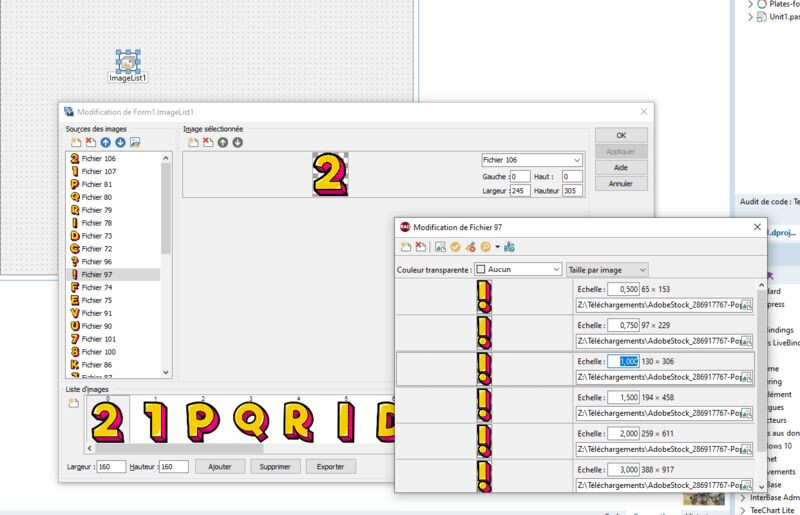Image resolution: width=800 pixels, height=515 pixels.
Task: Click the sources list scroll-down arrow
Action: click(166, 373)
